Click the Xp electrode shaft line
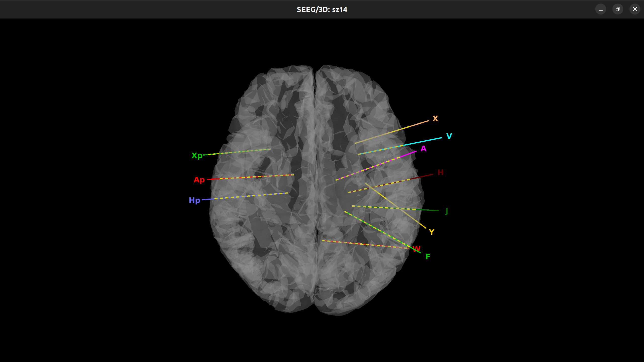644x362 pixels. coord(237,152)
